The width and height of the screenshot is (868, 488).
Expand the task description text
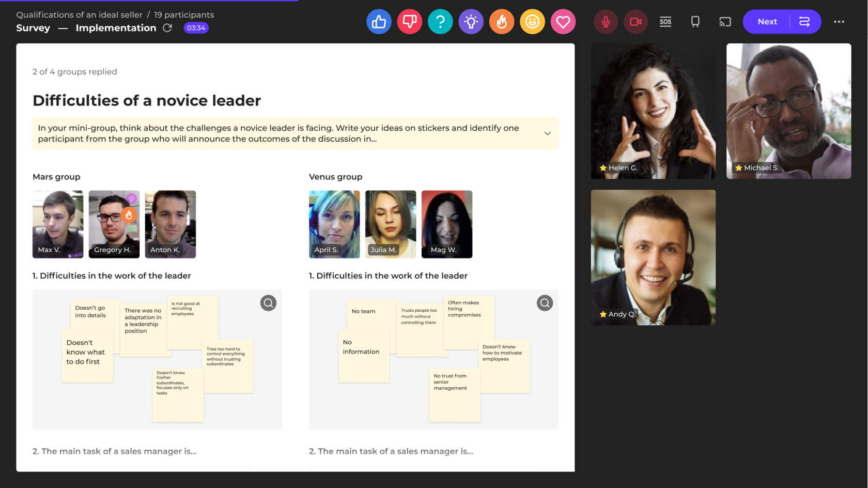click(547, 133)
